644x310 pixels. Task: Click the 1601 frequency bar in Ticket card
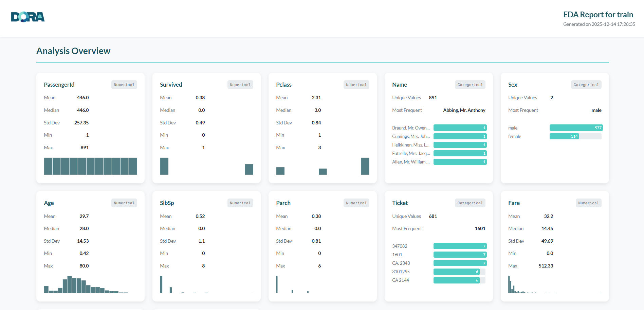460,254
